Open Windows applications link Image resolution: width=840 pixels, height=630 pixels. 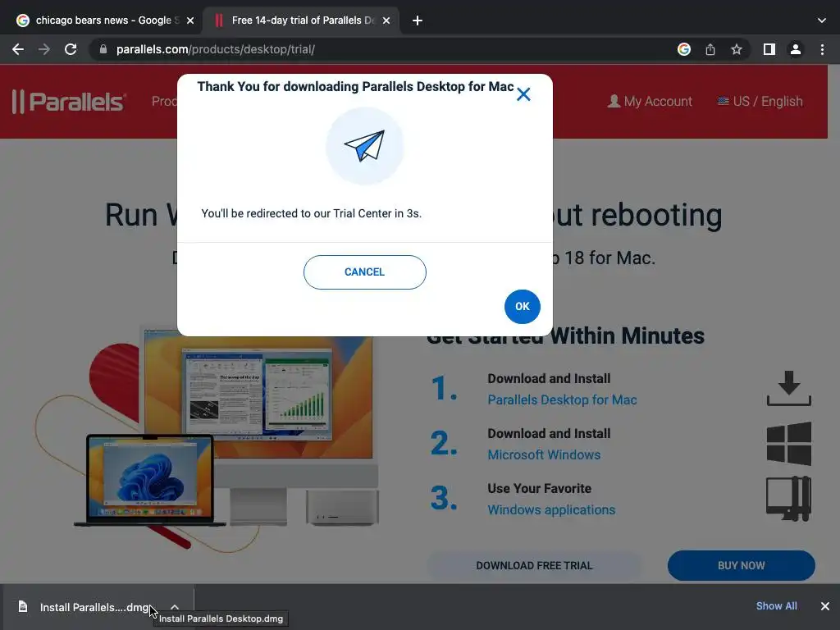point(551,510)
